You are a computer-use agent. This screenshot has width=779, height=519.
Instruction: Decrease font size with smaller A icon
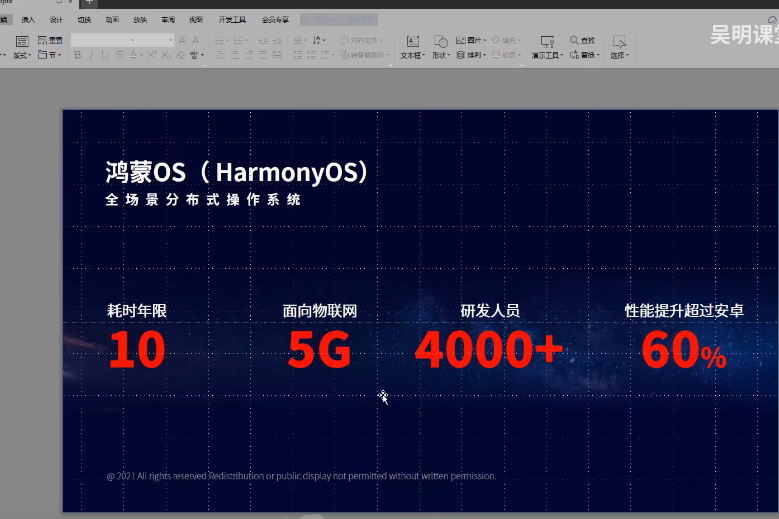pos(196,40)
